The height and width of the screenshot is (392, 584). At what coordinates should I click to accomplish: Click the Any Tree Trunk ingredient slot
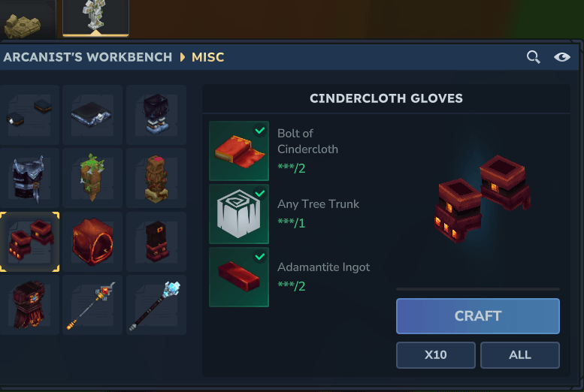(x=239, y=214)
